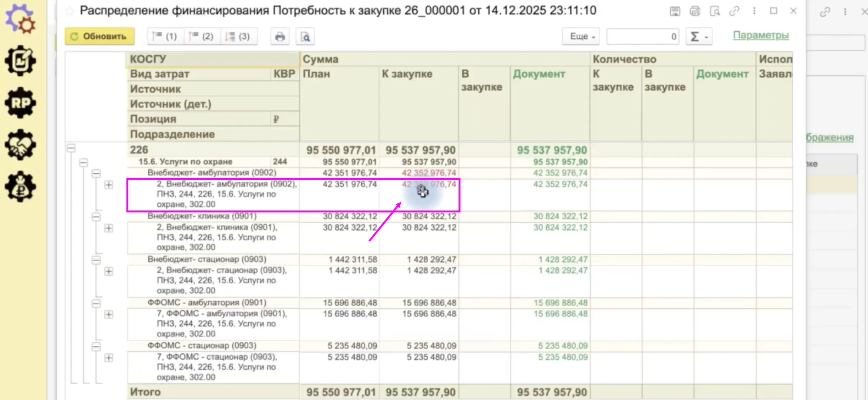Collapse Внебюджет- амбулатория (0902) group
This screenshot has height=400, width=868.
pyautogui.click(x=96, y=173)
